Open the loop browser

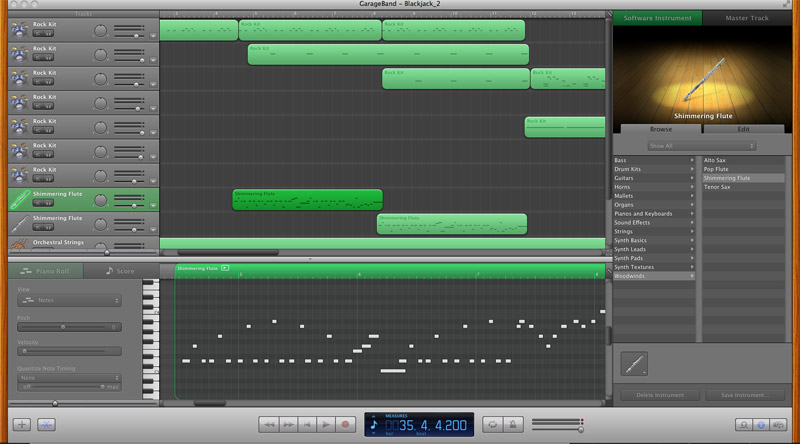[743, 425]
